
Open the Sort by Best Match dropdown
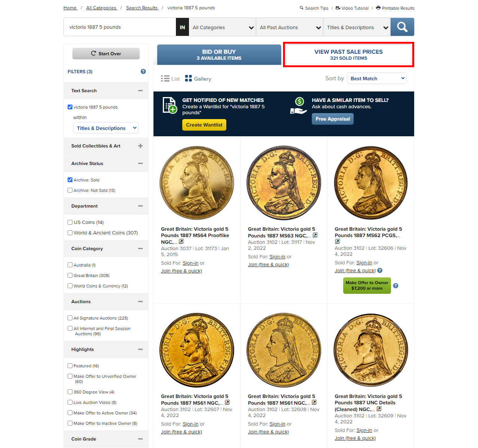click(377, 78)
